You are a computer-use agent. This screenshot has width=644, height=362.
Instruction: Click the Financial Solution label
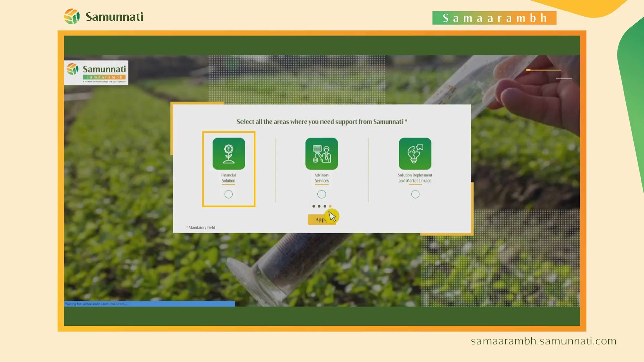pos(228,178)
